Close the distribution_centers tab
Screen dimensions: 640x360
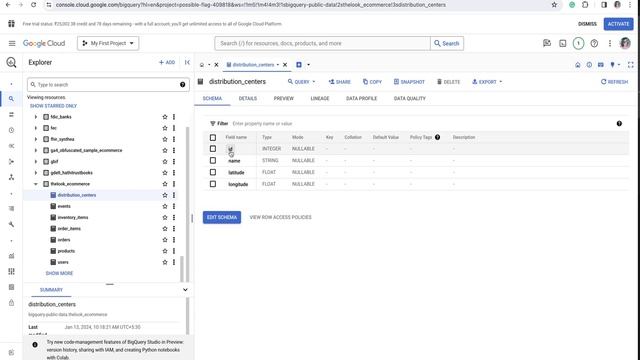click(285, 65)
